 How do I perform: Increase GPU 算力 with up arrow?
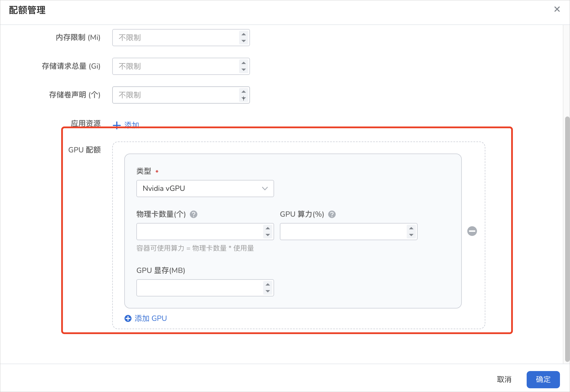pyautogui.click(x=411, y=228)
